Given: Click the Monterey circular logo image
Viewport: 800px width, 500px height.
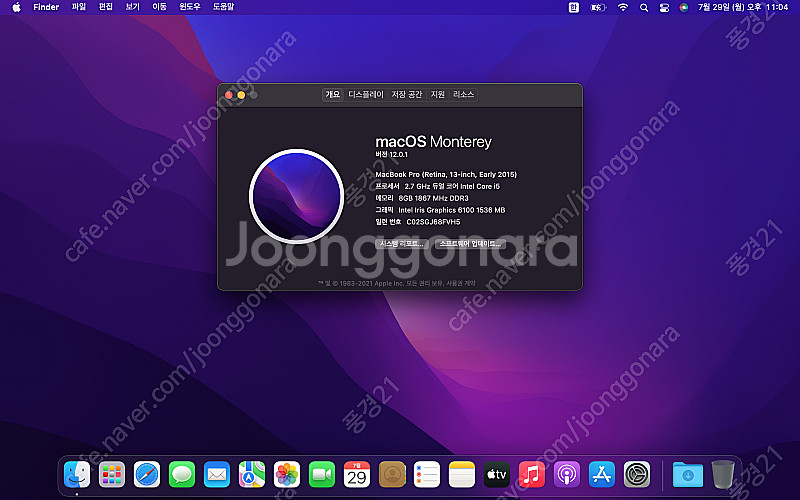Looking at the screenshot, I should click(x=296, y=196).
